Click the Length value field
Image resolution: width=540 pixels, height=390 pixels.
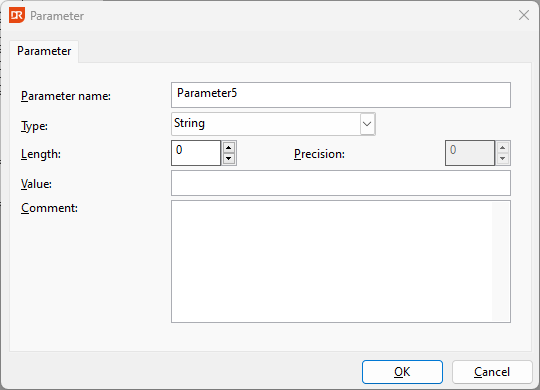pyautogui.click(x=196, y=153)
